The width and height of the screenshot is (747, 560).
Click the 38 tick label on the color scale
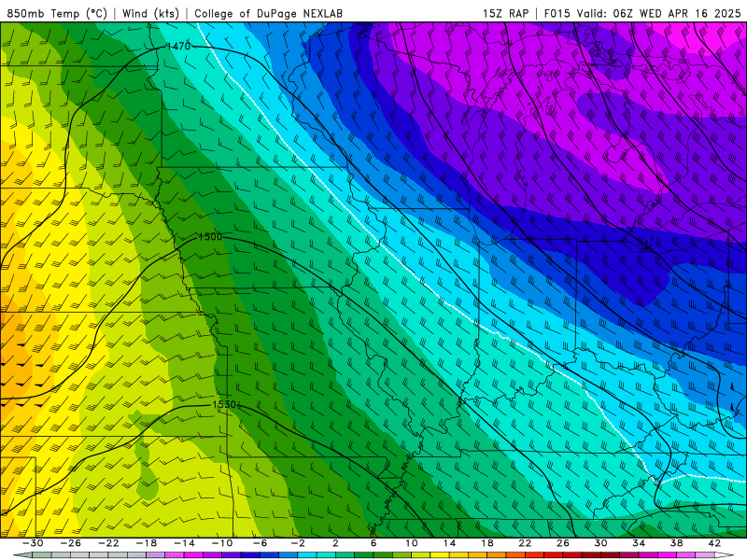click(x=676, y=543)
